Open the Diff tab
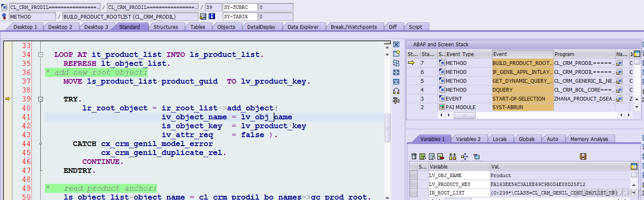644x200 pixels. pos(393,27)
